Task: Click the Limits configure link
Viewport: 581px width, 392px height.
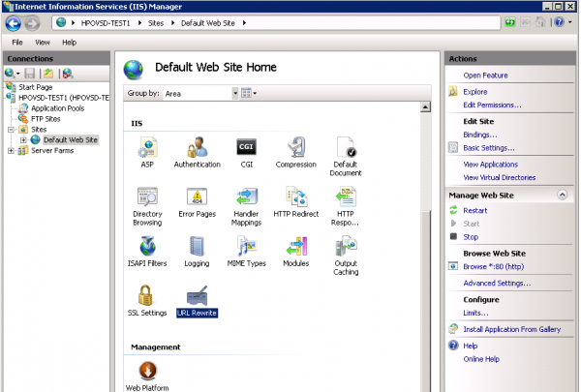Action: (x=475, y=313)
